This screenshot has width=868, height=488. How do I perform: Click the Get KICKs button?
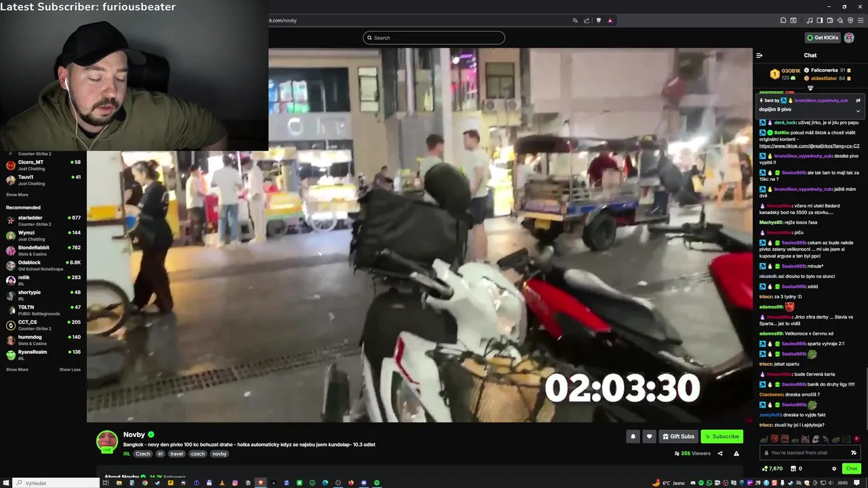(823, 38)
